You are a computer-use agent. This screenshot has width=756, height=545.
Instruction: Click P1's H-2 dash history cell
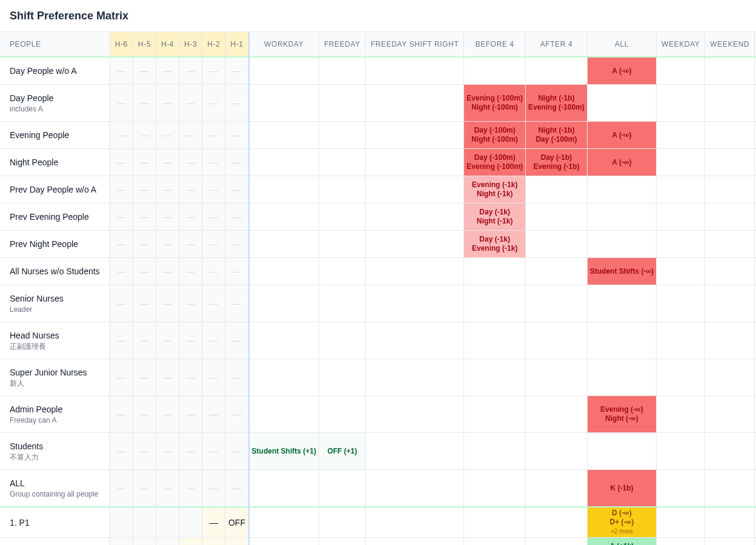click(214, 523)
